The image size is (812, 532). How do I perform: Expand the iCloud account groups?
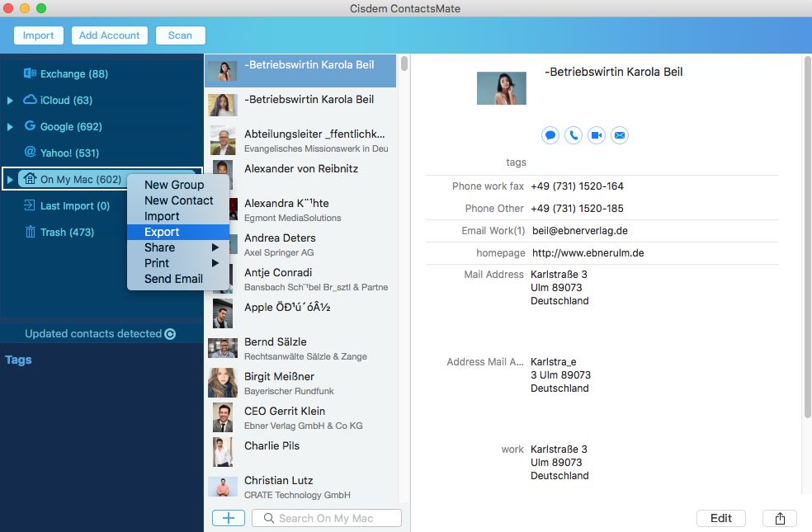10,101
